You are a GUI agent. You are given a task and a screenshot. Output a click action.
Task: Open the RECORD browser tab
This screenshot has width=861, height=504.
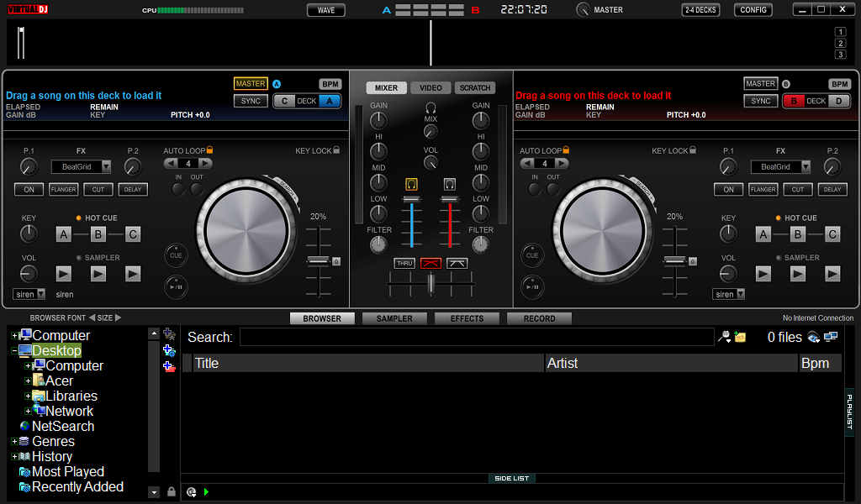pos(539,318)
